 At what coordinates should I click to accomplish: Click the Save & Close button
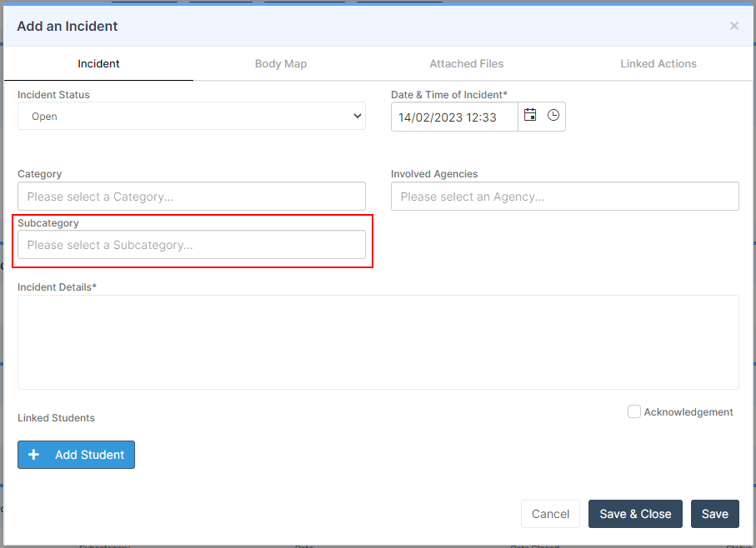tap(635, 514)
